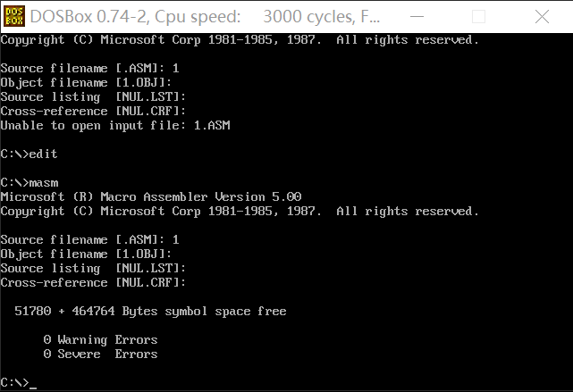Image resolution: width=573 pixels, height=392 pixels.
Task: Click the "0 Warning Errors" line
Action: (x=100, y=339)
